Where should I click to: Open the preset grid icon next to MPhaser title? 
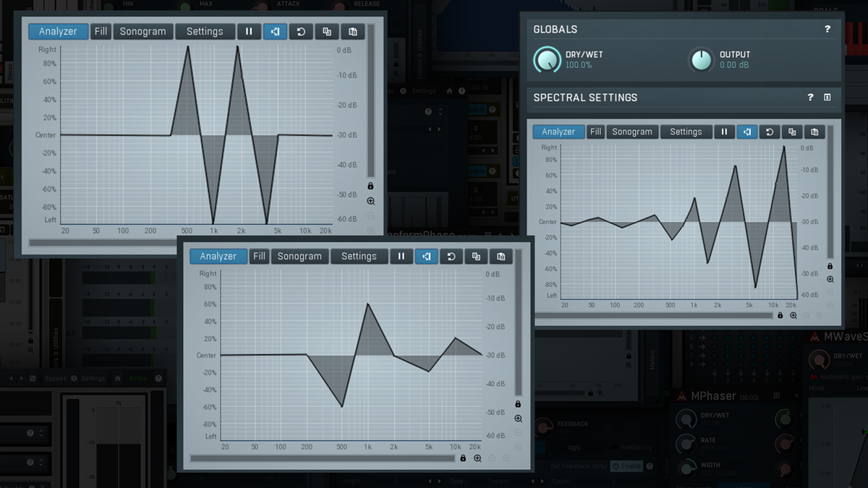click(x=776, y=394)
